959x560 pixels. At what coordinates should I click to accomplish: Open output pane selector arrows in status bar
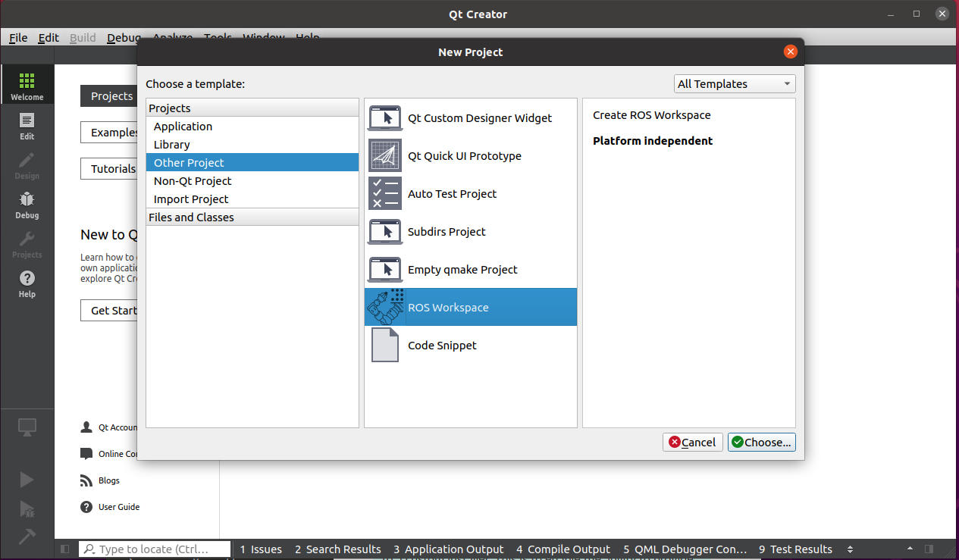850,549
